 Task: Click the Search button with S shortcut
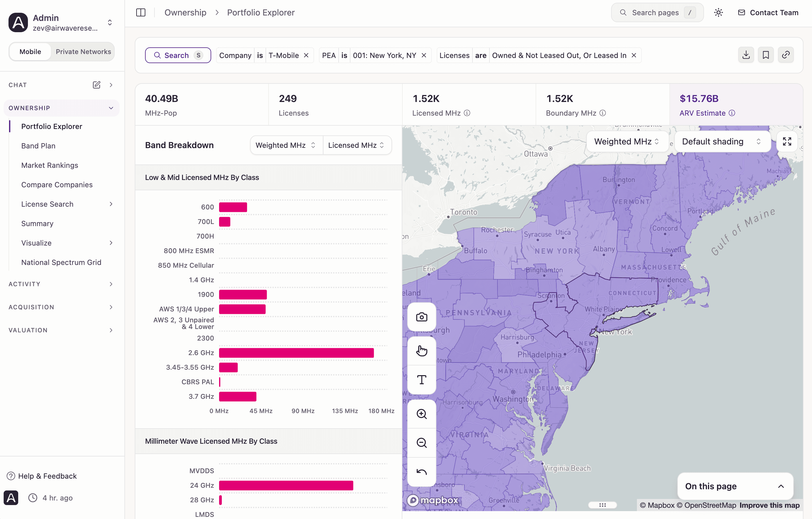point(178,55)
